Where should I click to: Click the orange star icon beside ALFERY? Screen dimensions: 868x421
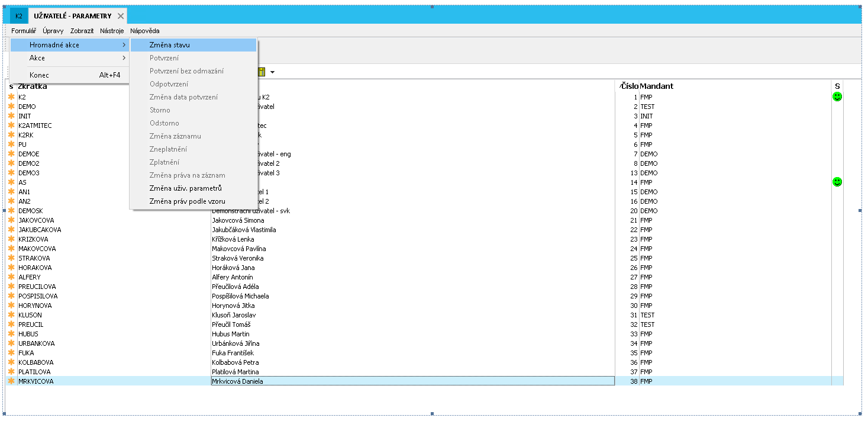tap(11, 277)
